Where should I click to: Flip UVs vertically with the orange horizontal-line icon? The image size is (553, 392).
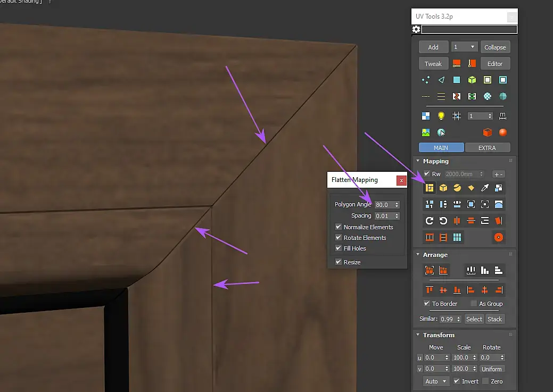point(471,221)
